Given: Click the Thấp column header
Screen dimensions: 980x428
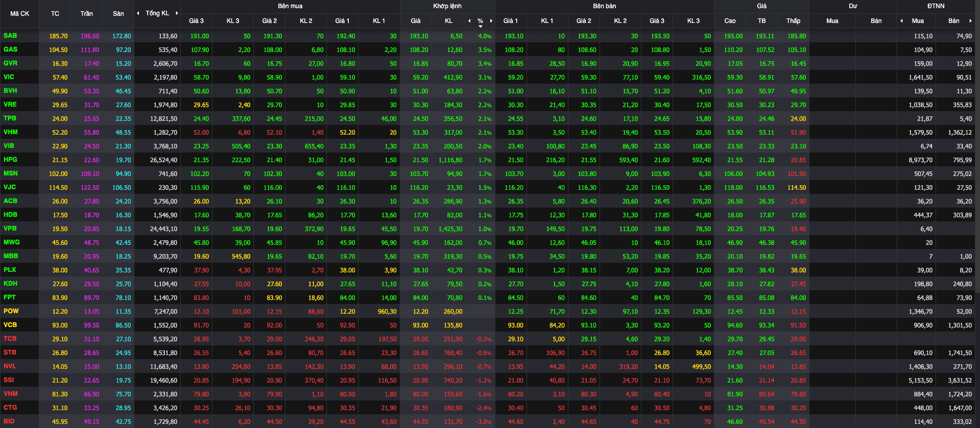Looking at the screenshot, I should (793, 21).
